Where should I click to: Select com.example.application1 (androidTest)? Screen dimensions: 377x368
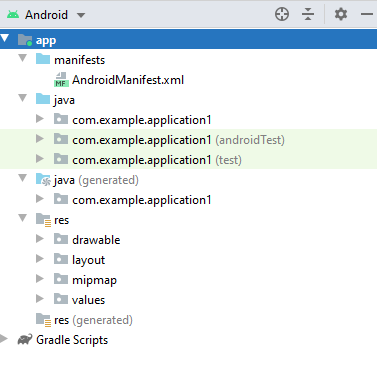179,140
